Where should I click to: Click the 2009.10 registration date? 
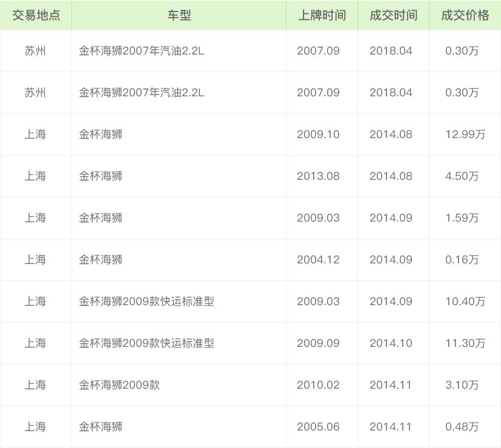[318, 134]
